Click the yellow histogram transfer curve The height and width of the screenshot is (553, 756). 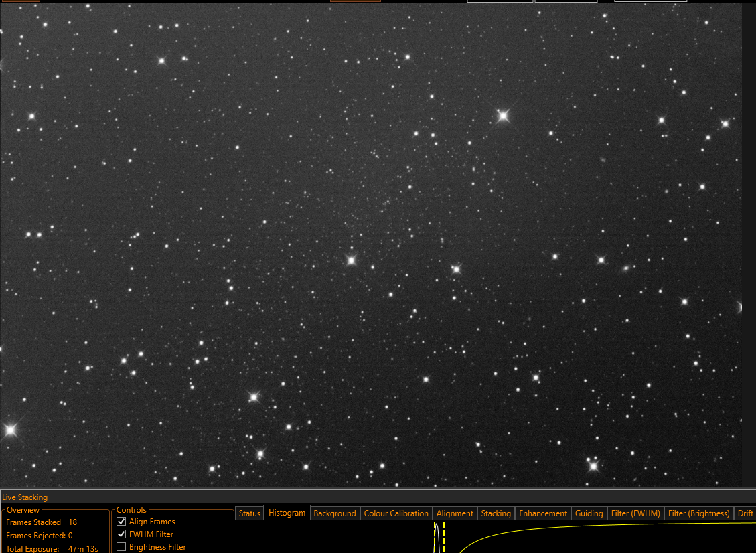[530, 530]
